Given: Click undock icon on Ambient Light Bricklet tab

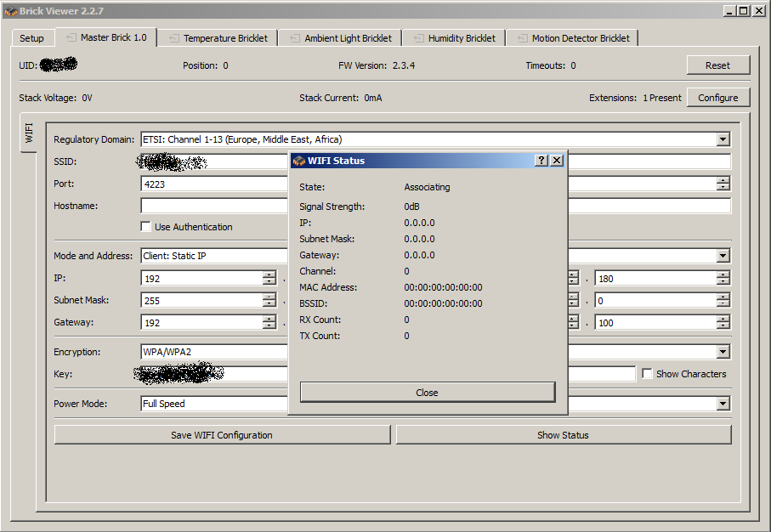Looking at the screenshot, I should (295, 38).
